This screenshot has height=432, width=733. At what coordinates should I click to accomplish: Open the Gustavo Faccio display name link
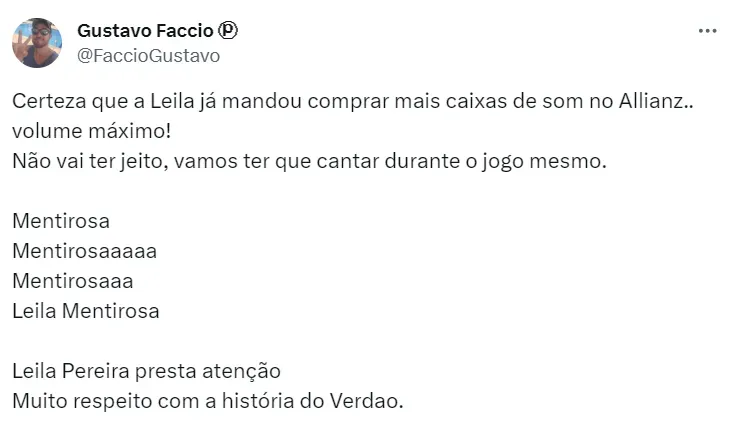tap(144, 31)
